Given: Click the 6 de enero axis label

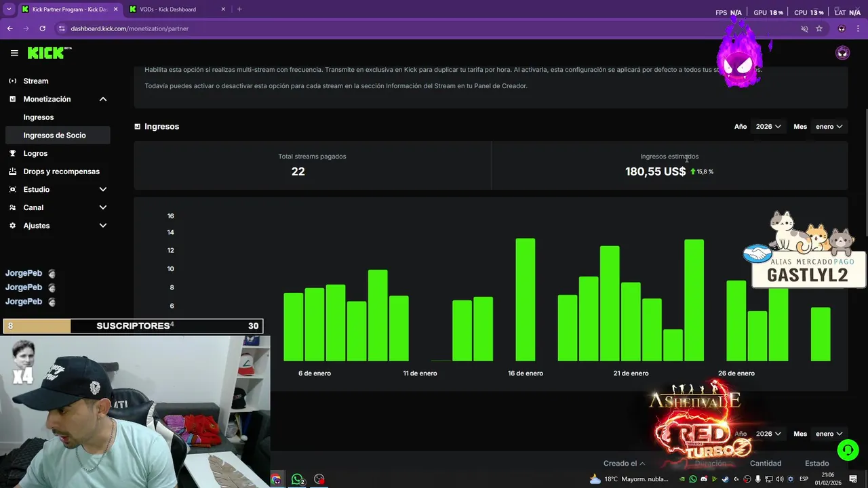Looking at the screenshot, I should [315, 373].
